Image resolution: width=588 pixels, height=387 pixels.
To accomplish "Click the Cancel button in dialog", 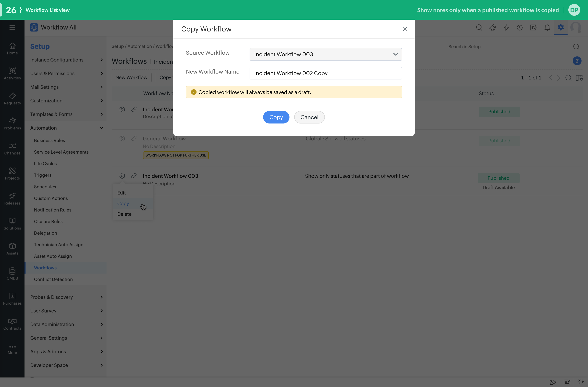I will click(x=309, y=117).
